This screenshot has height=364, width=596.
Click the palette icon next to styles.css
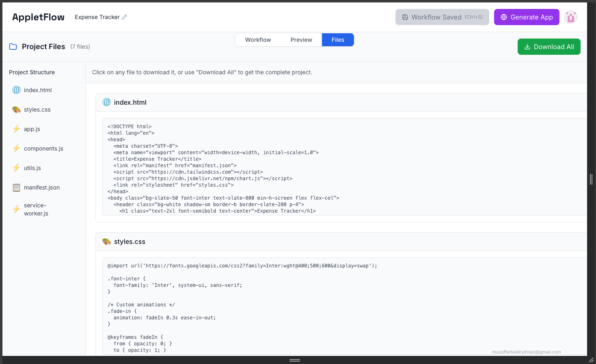[x=16, y=109]
